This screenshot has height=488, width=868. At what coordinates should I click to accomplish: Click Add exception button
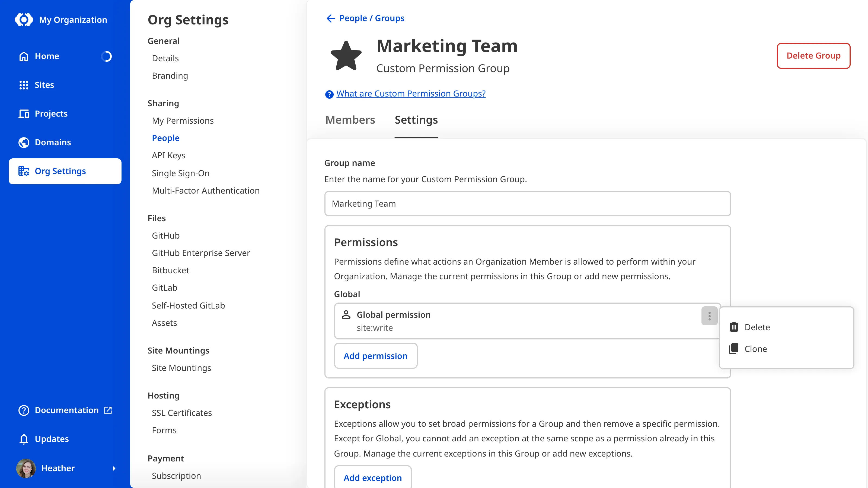point(373,477)
